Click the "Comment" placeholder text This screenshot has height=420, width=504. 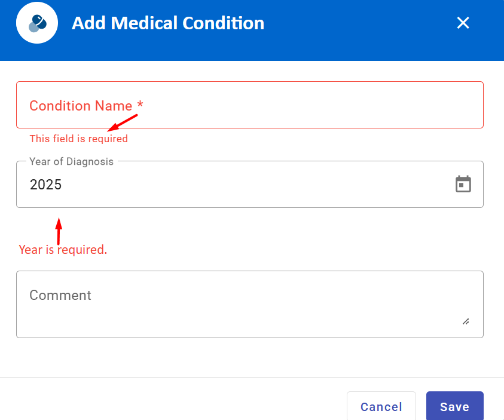pyautogui.click(x=60, y=295)
